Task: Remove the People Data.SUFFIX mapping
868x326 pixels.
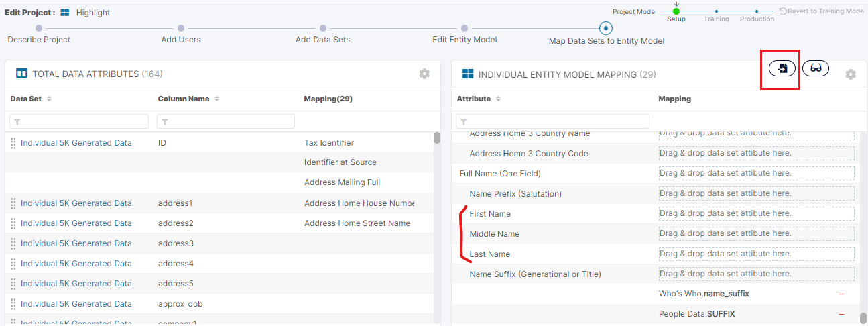Action: 841,315
